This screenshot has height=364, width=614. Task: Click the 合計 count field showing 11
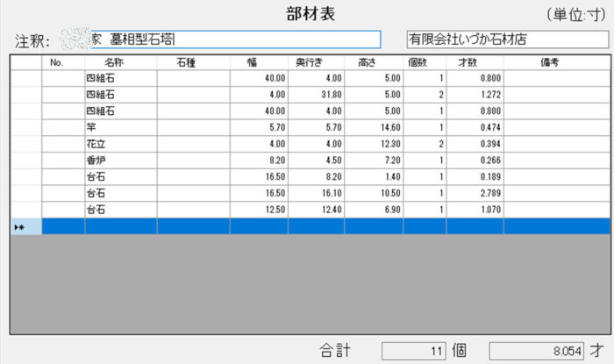(413, 351)
